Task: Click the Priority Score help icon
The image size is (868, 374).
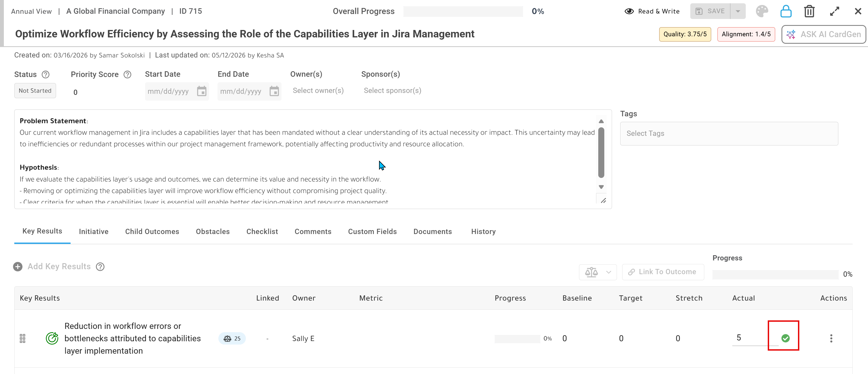Action: pos(127,75)
